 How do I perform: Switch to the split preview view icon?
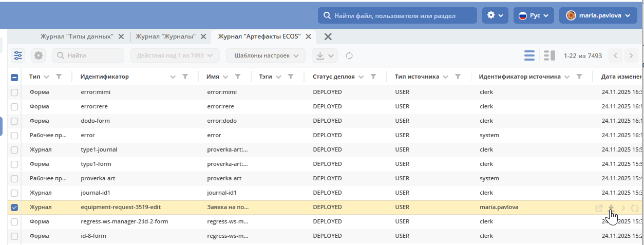pyautogui.click(x=550, y=55)
